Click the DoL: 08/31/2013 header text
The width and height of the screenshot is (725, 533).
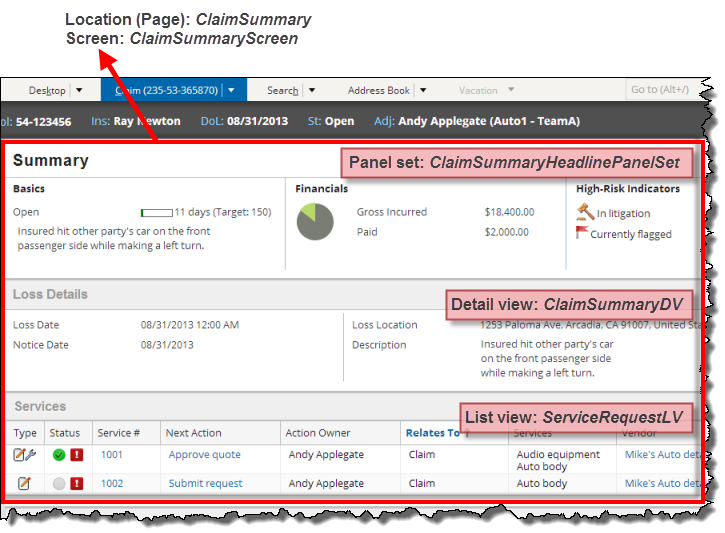[x=244, y=121]
